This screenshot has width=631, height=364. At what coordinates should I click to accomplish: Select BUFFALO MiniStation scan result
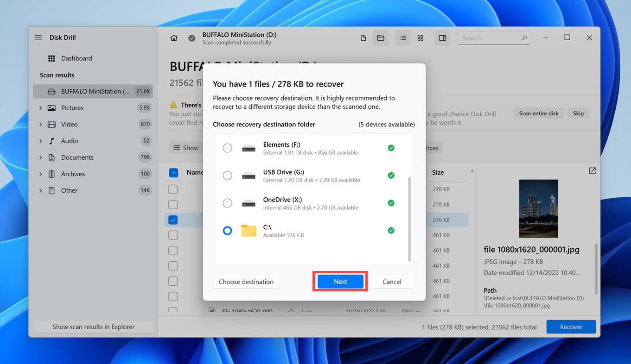pos(93,91)
